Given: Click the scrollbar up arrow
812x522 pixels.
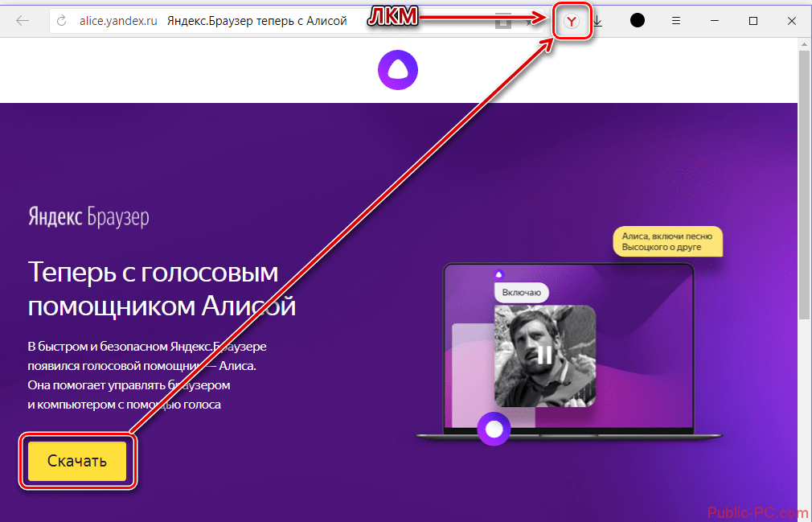Looking at the screenshot, I should (804, 44).
